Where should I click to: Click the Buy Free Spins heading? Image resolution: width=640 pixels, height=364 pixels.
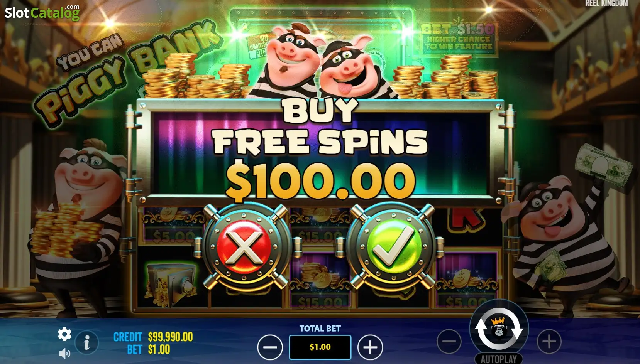tap(320, 127)
